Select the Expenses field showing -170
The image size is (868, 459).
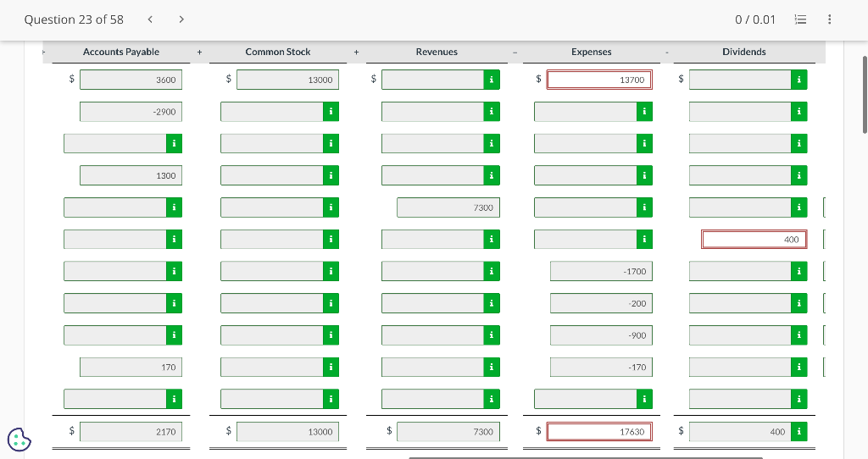[x=601, y=368]
